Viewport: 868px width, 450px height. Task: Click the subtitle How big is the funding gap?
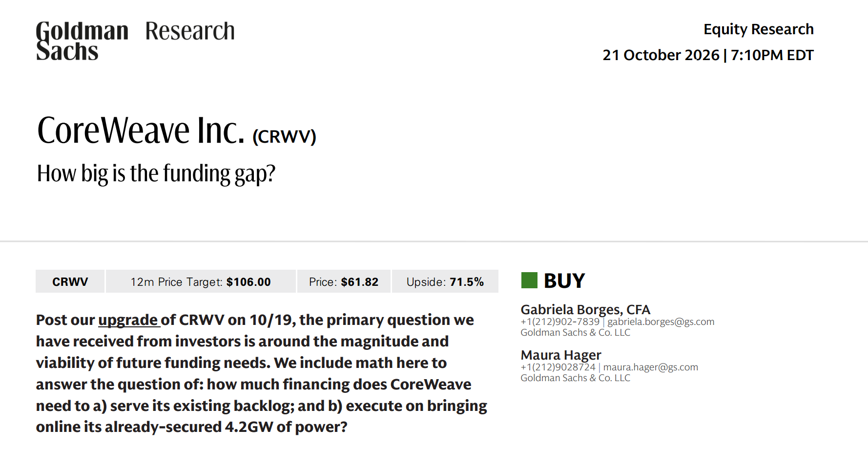coord(156,173)
